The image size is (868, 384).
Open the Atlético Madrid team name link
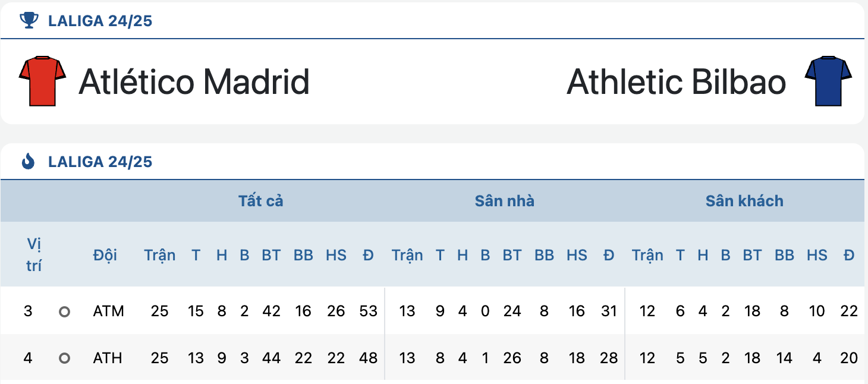pyautogui.click(x=194, y=81)
